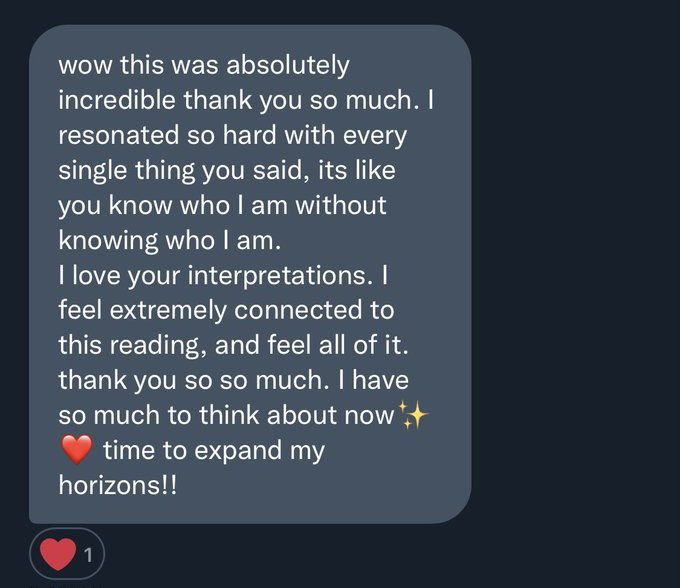The height and width of the screenshot is (588, 680).
Task: Select the word 'incredible' in the message
Action: 117,100
